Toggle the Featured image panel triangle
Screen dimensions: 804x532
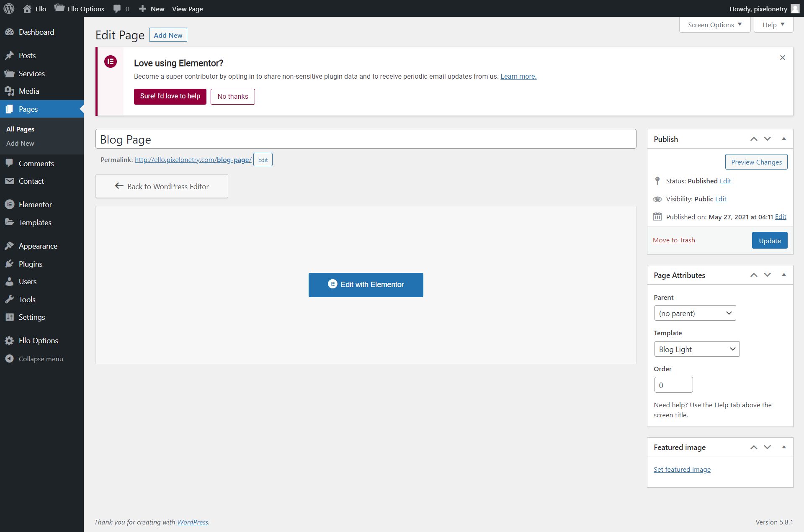click(x=784, y=447)
